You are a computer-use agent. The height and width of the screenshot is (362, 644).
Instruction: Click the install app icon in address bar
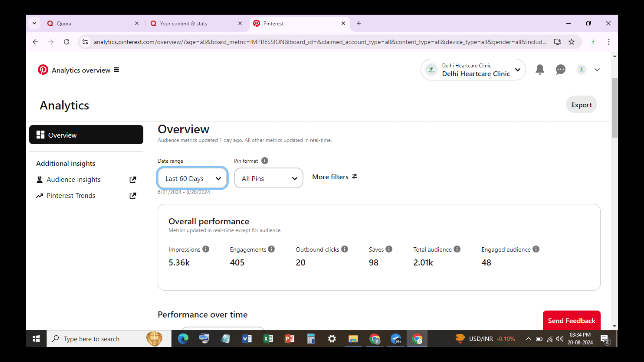point(558,42)
